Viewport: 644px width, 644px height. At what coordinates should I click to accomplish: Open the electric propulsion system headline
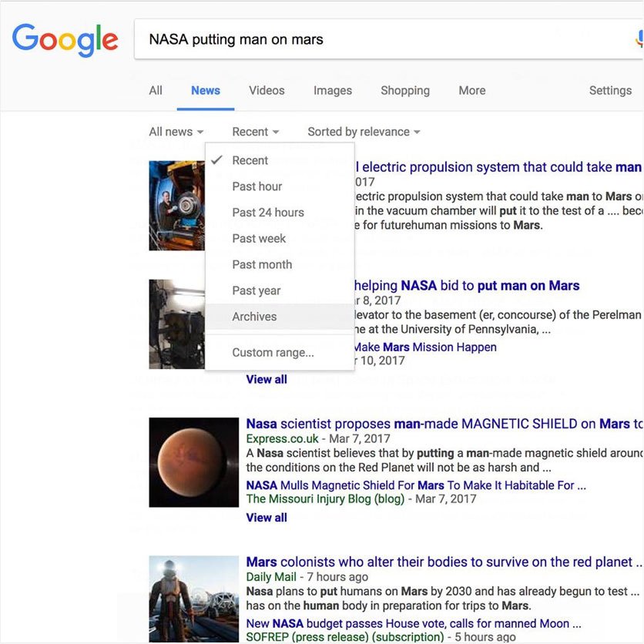[x=498, y=167]
